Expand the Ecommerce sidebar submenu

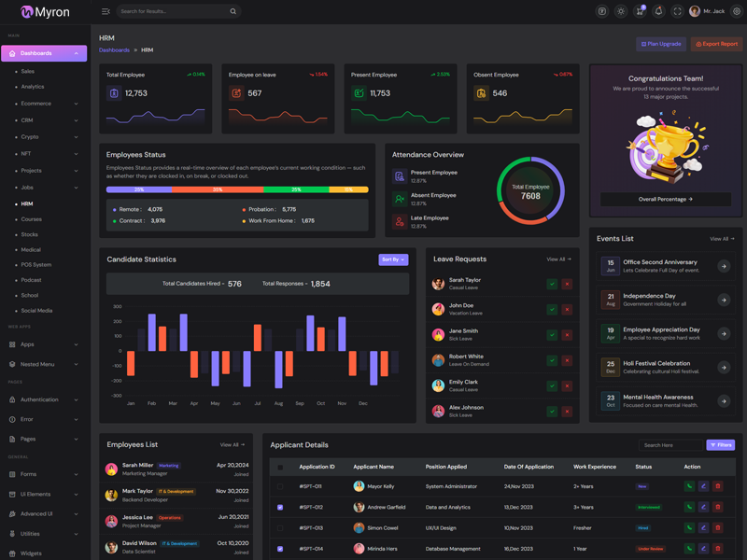coord(47,104)
